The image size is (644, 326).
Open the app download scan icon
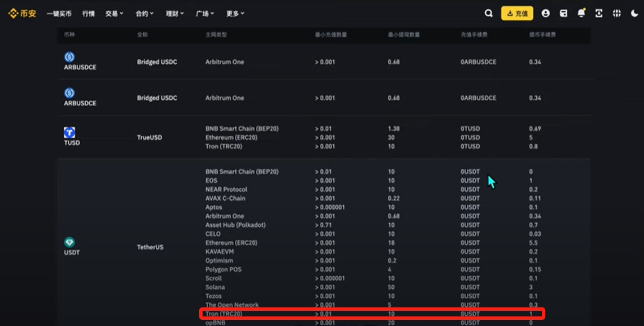[x=599, y=14]
